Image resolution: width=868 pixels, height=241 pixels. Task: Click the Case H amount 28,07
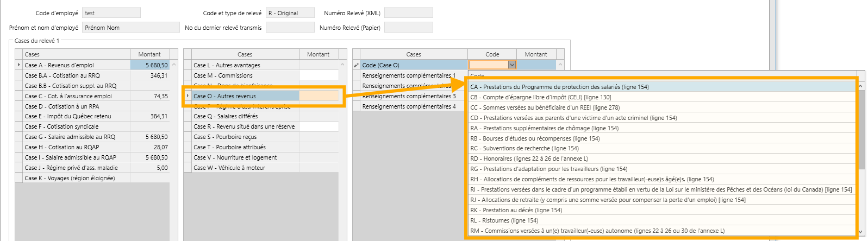click(150, 147)
